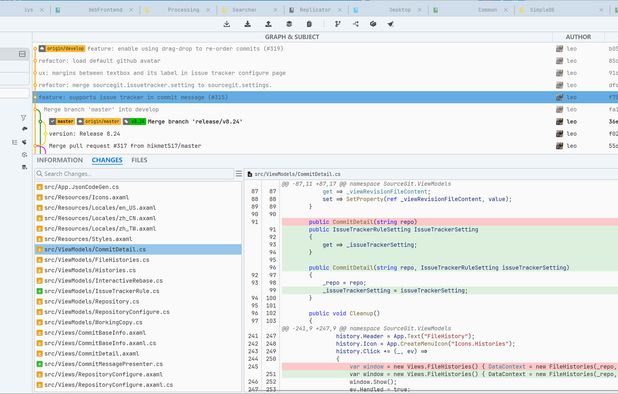Image resolution: width=618 pixels, height=394 pixels.
Task: Click leo's avatar on the 'version: Release 8.24' row
Action: click(x=559, y=134)
